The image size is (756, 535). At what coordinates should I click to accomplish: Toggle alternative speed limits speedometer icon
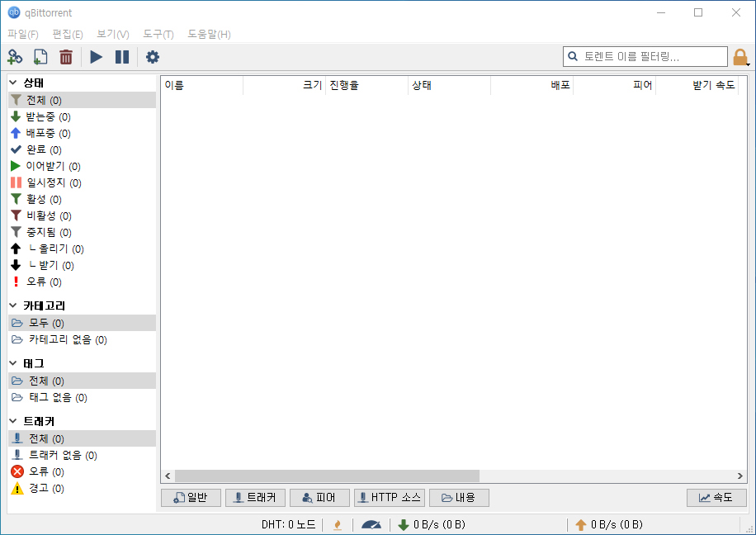[371, 524]
